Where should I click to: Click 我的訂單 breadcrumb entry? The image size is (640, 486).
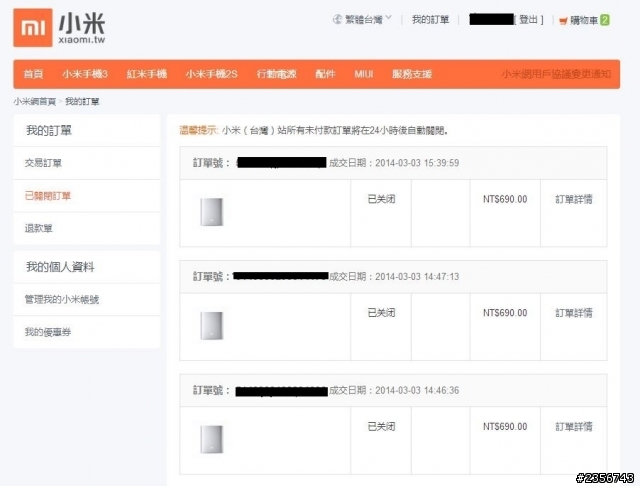[x=82, y=101]
